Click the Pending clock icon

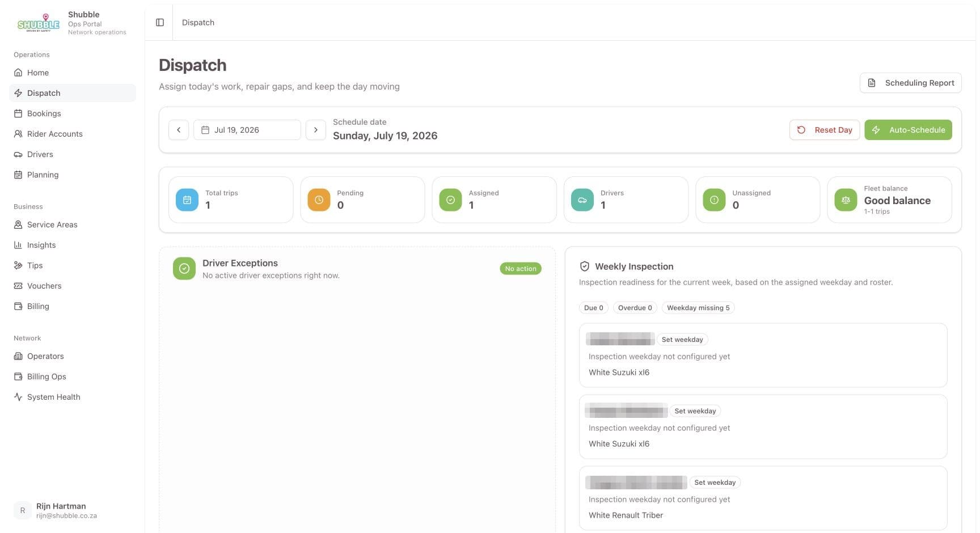point(319,200)
